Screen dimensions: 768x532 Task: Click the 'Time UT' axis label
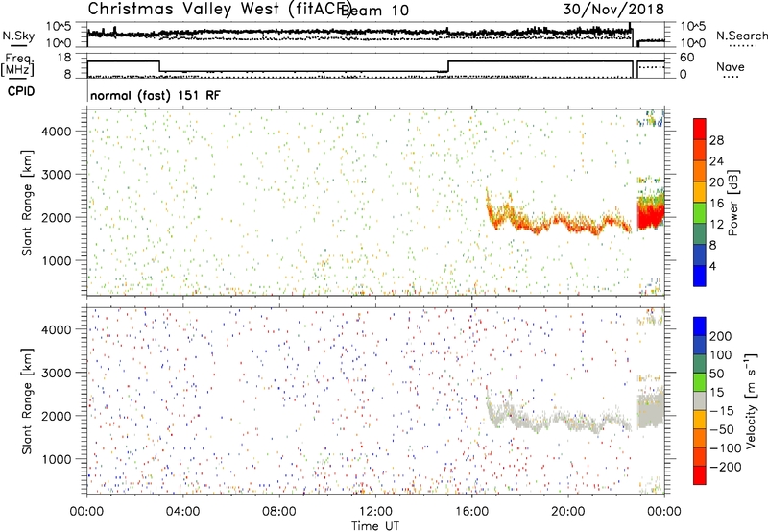click(x=375, y=526)
